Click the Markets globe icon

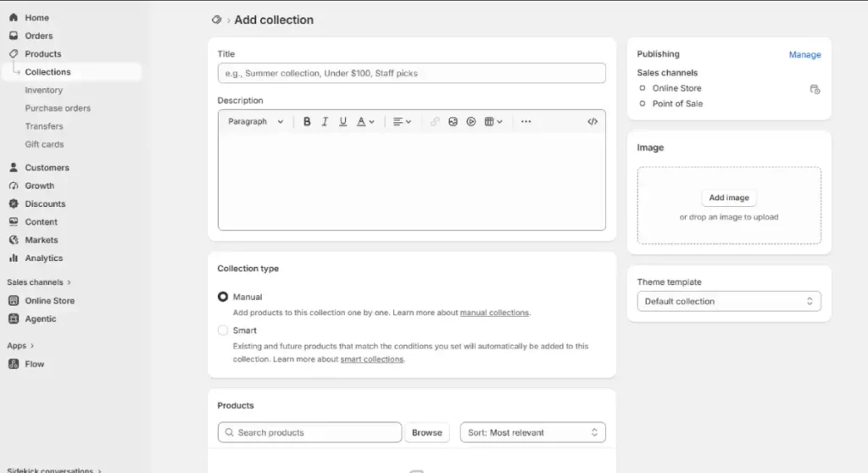[14, 240]
